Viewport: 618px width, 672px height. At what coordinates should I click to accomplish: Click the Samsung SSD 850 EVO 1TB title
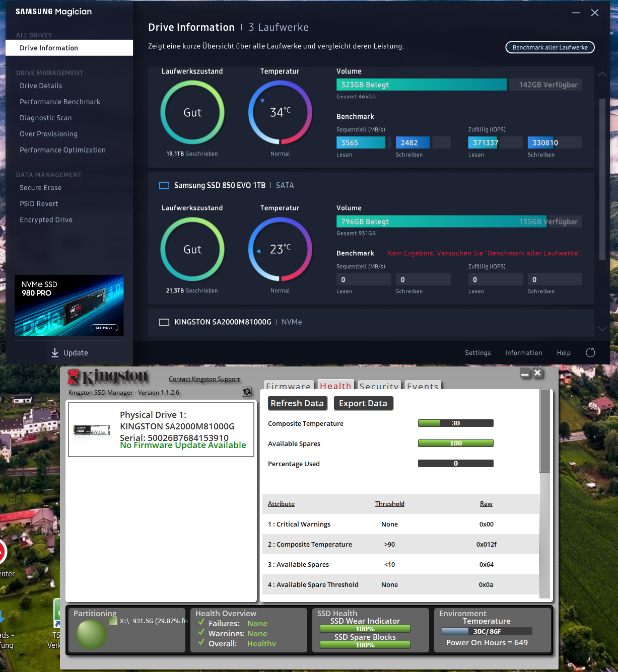[x=220, y=185]
